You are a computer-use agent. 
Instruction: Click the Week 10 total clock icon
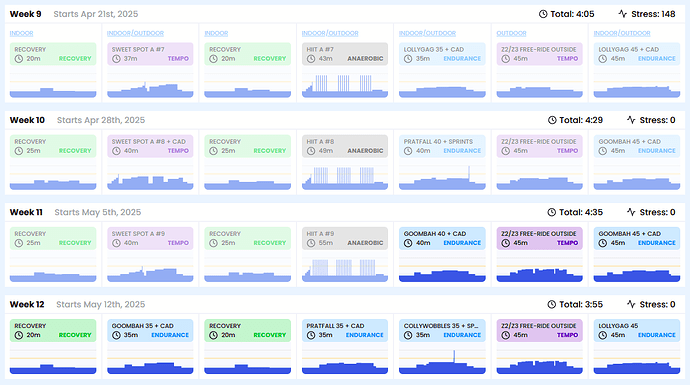[x=552, y=120]
